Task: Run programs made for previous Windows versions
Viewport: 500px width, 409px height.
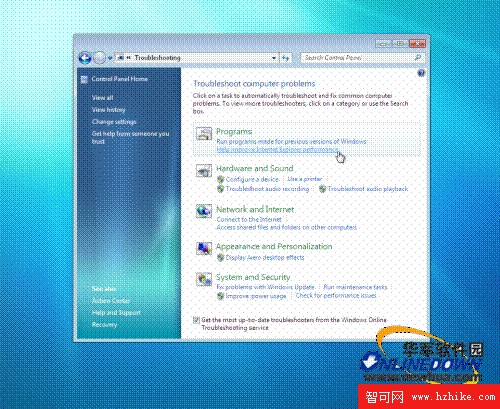Action: click(x=291, y=141)
